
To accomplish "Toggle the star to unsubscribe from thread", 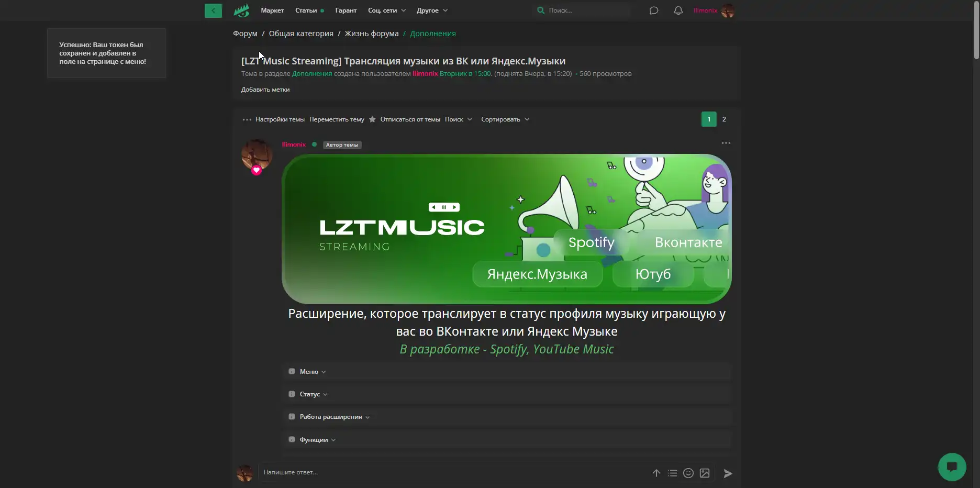I will [372, 119].
